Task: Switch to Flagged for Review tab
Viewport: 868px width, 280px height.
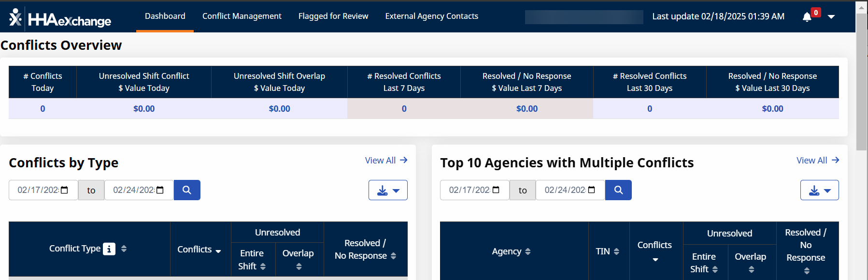Action: [x=333, y=16]
